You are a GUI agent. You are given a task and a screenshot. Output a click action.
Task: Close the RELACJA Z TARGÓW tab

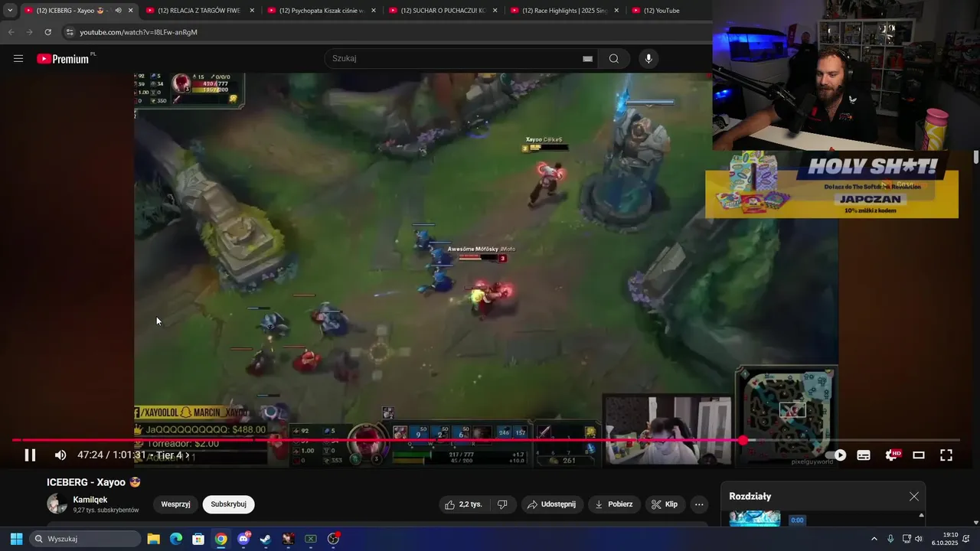point(251,11)
